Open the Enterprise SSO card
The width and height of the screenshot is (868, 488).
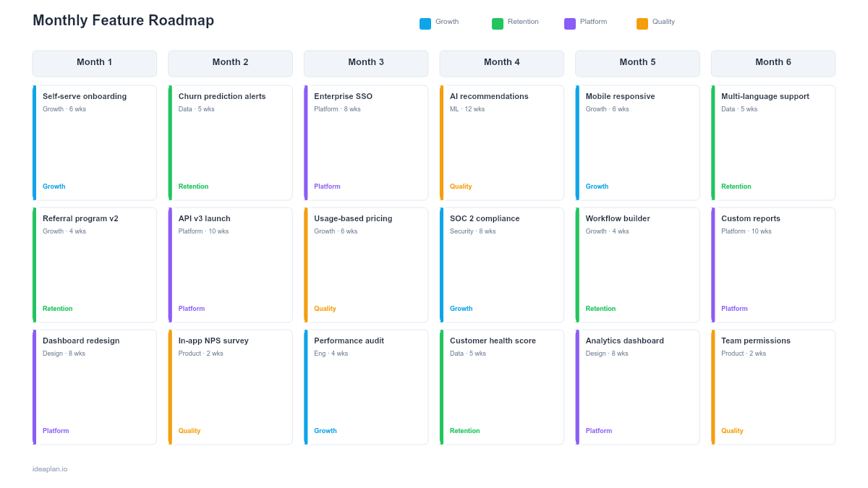click(366, 142)
